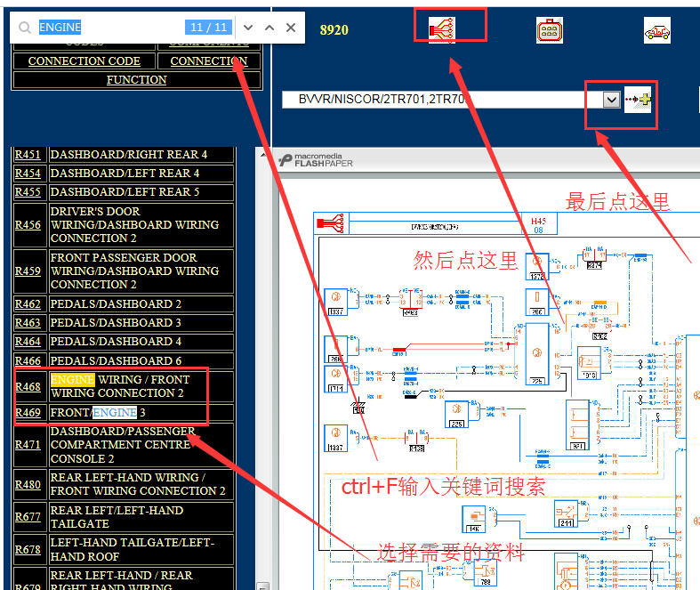The height and width of the screenshot is (590, 700).
Task: Select the BVVR/NISCOR/2TR701 combo box
Action: coord(451,99)
